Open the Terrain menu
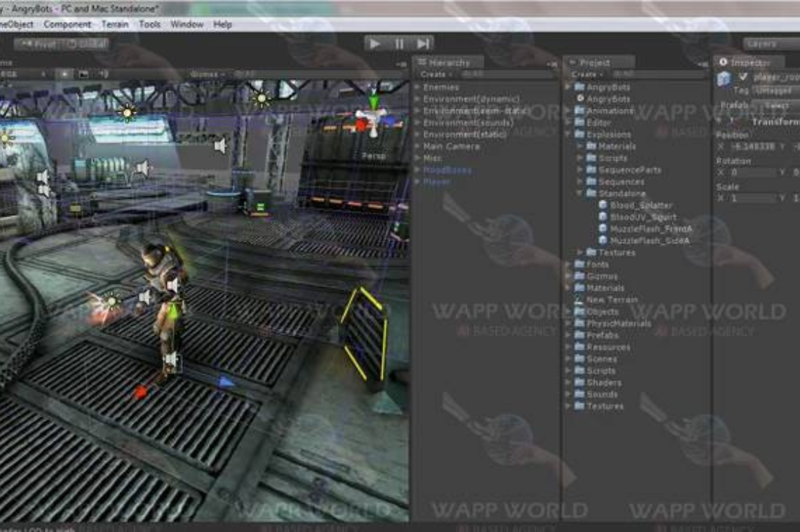Viewport: 800px width, 532px height. click(x=114, y=24)
